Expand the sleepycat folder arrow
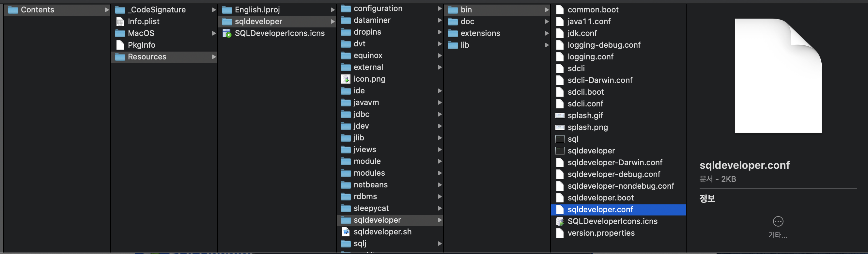868x254 pixels. pos(440,208)
